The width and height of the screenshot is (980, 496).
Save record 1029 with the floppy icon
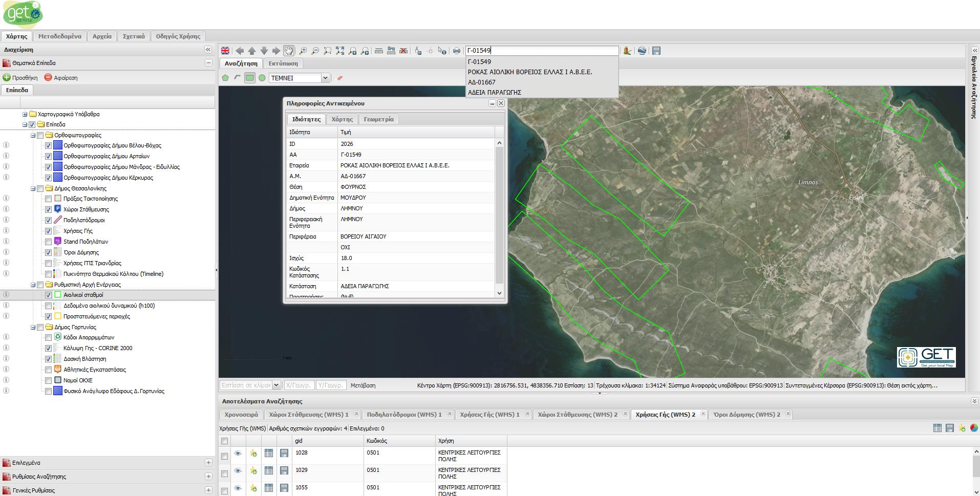(284, 470)
